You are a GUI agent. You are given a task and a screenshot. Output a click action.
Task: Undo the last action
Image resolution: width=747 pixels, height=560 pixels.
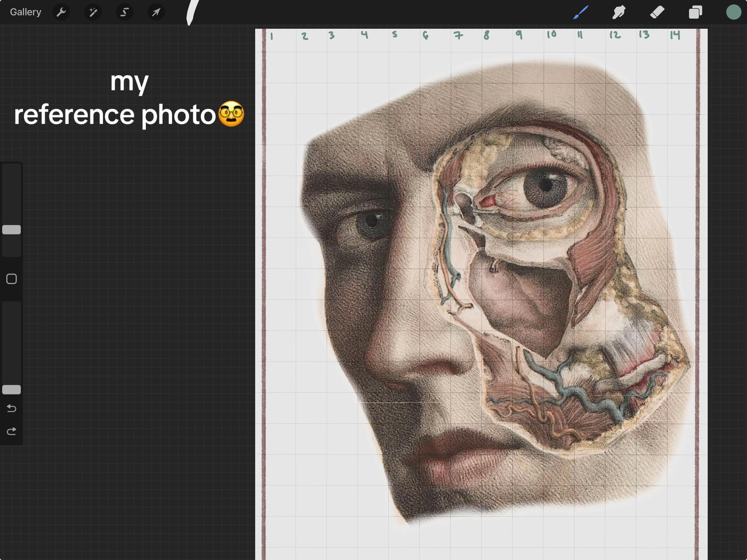pyautogui.click(x=11, y=408)
